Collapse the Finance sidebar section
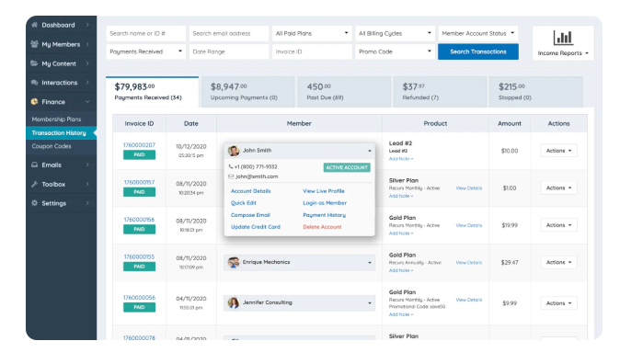The height and width of the screenshot is (364, 620). [87, 102]
